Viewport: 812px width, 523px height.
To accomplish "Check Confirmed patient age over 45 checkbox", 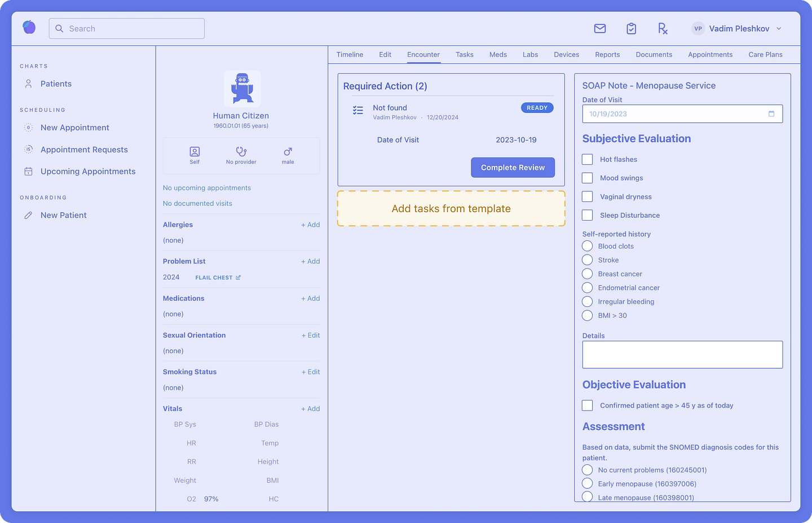I will (x=588, y=406).
